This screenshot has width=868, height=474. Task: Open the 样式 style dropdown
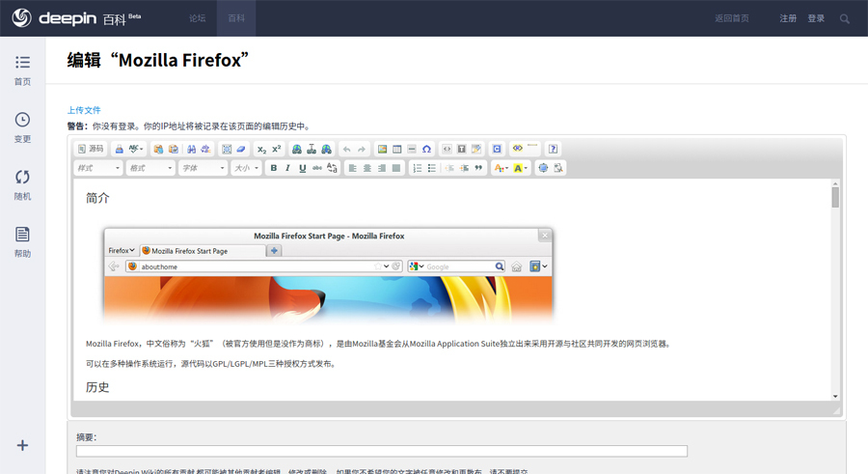point(98,168)
